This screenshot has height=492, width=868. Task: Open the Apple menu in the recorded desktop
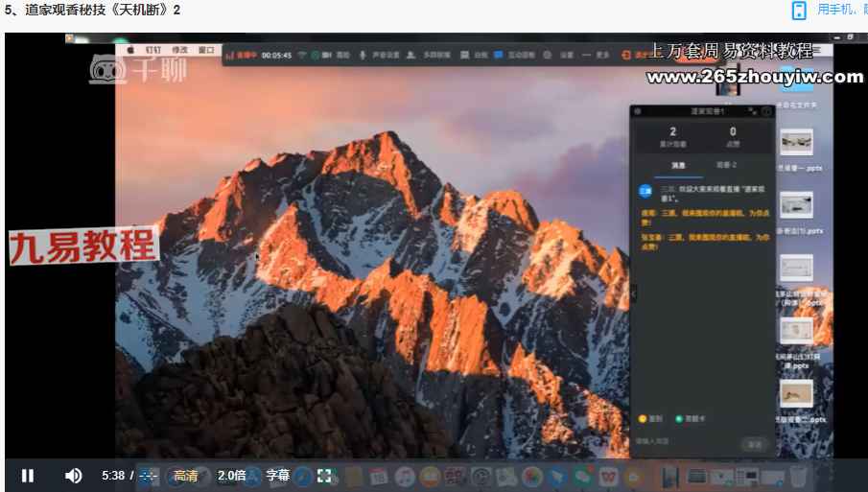coord(130,50)
